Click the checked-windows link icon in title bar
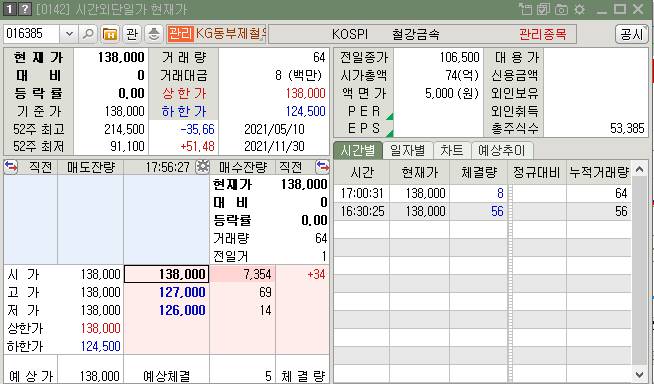654x384 pixels. point(543,9)
